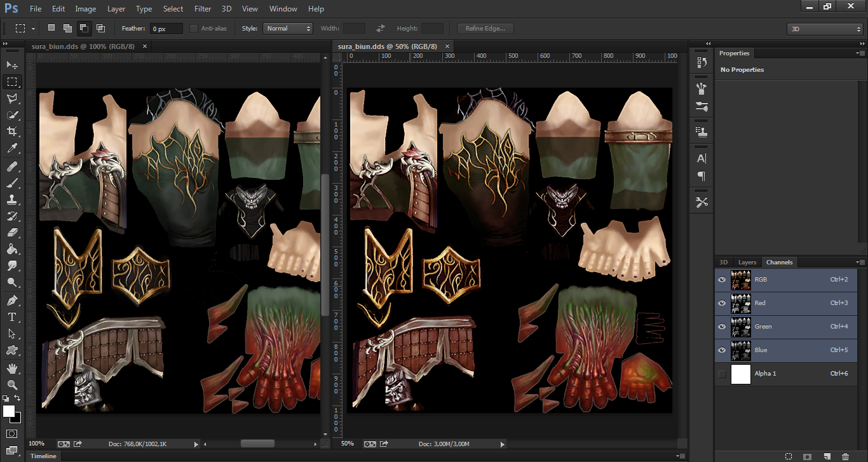Click the Feather input field

coord(166,29)
